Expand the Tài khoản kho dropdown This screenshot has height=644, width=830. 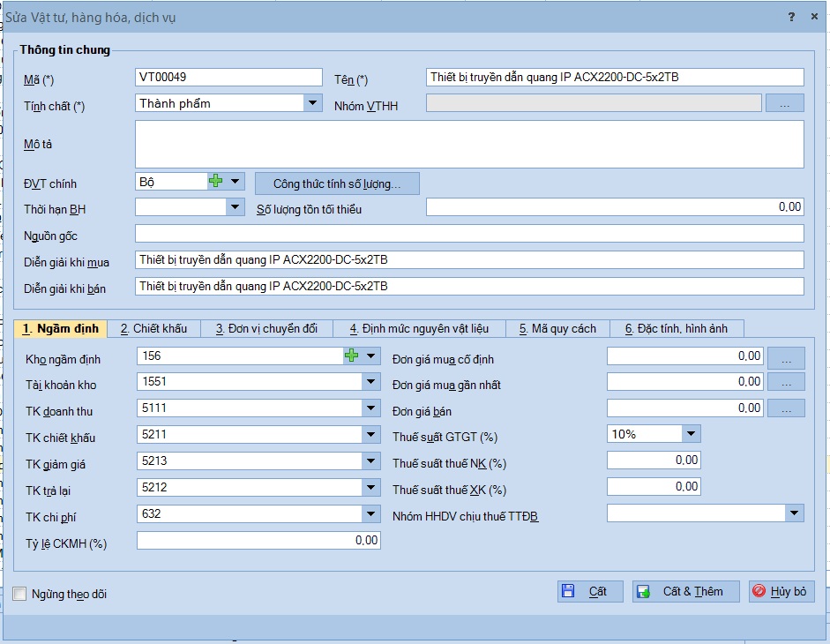(370, 381)
